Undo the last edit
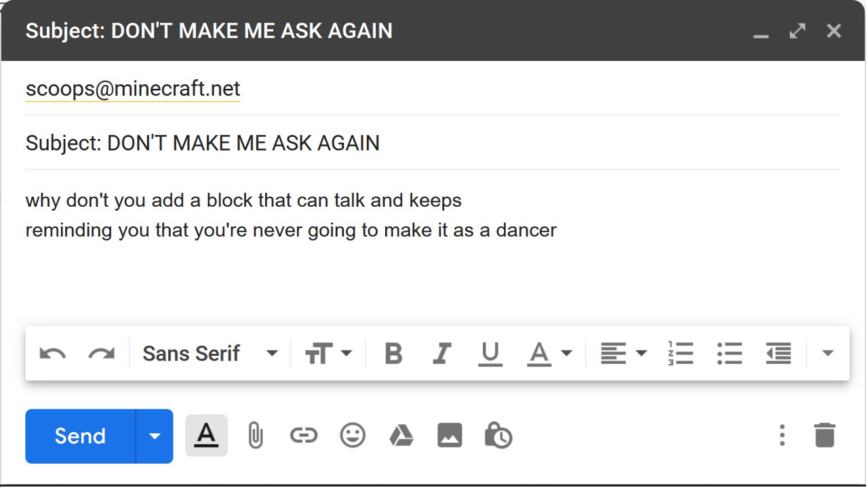 [x=52, y=353]
